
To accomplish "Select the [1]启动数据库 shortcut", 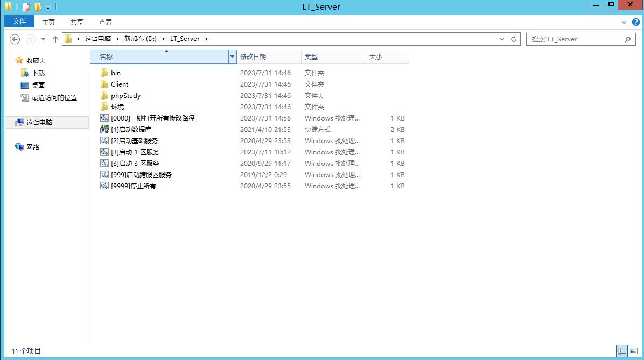I will (131, 130).
